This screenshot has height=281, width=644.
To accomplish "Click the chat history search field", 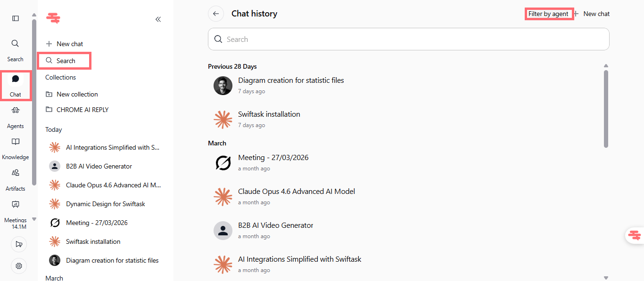I will coord(408,40).
